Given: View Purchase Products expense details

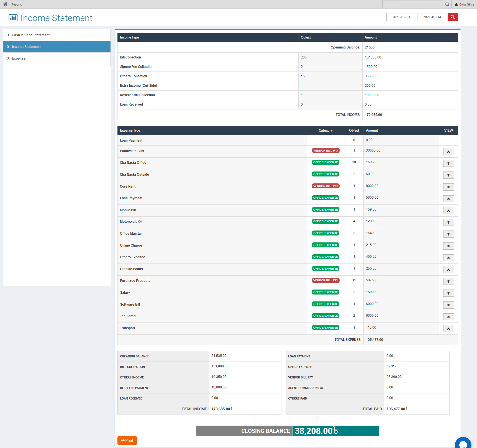Looking at the screenshot, I should point(448,281).
